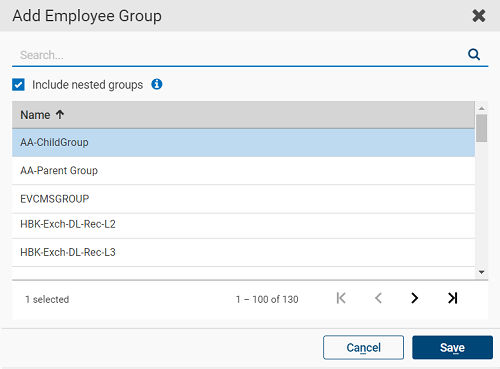The width and height of the screenshot is (500, 369).
Task: Go to the next page of results
Action: 414,298
